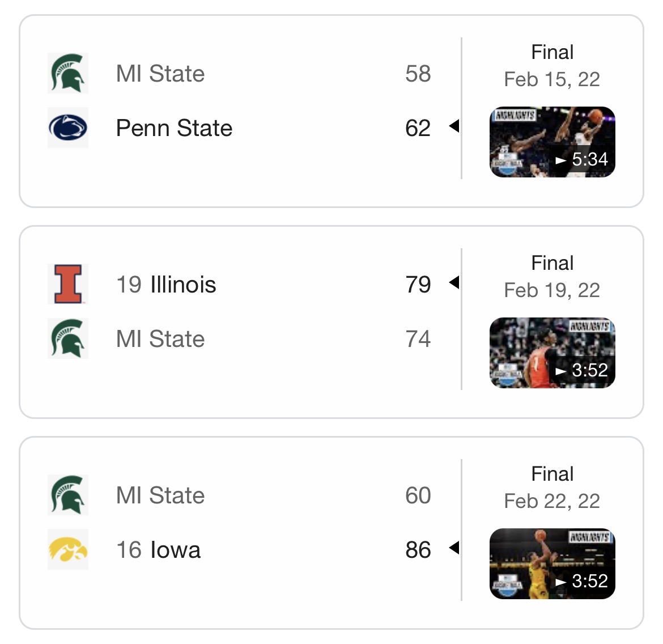Click the Illinois orange I logo

68,284
